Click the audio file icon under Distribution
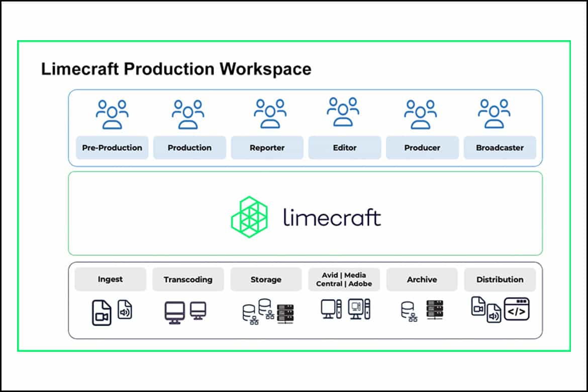The height and width of the screenshot is (392, 588). tap(494, 314)
